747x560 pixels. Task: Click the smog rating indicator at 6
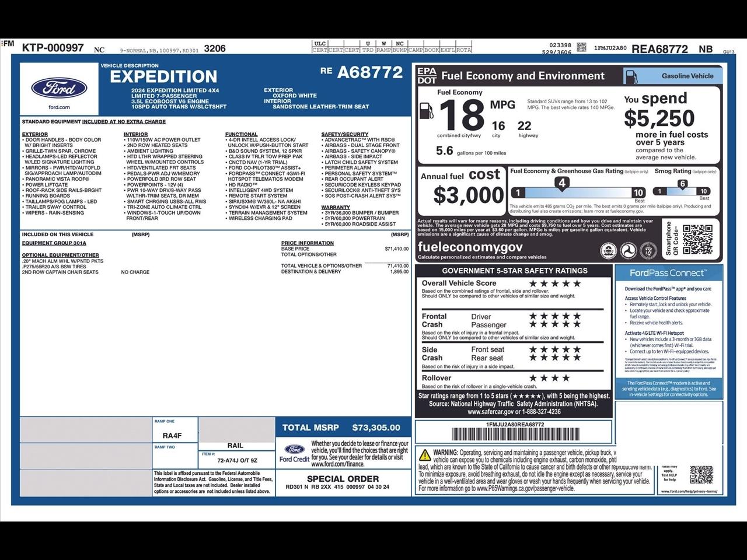point(682,183)
